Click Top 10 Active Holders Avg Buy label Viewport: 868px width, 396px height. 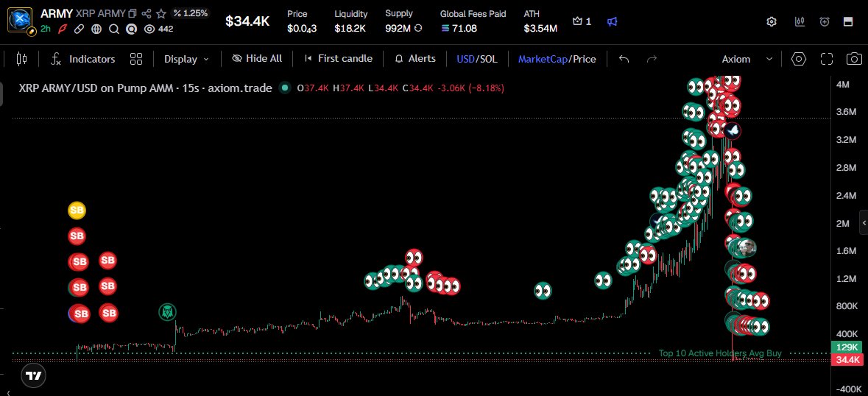click(x=719, y=353)
